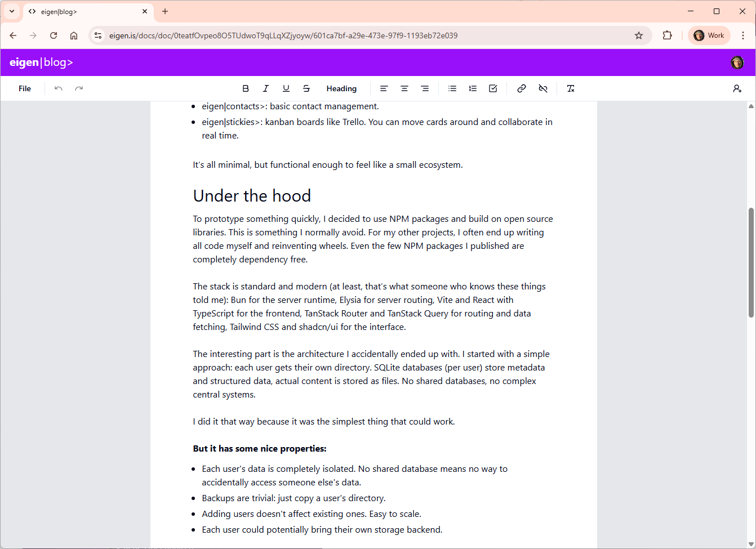Toggle underline text formatting
This screenshot has width=756, height=549.
click(286, 88)
